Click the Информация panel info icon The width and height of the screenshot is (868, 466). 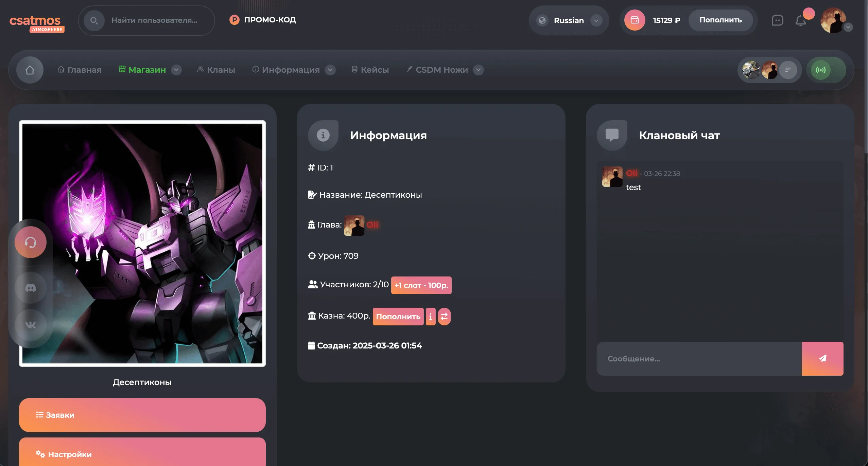(x=323, y=135)
